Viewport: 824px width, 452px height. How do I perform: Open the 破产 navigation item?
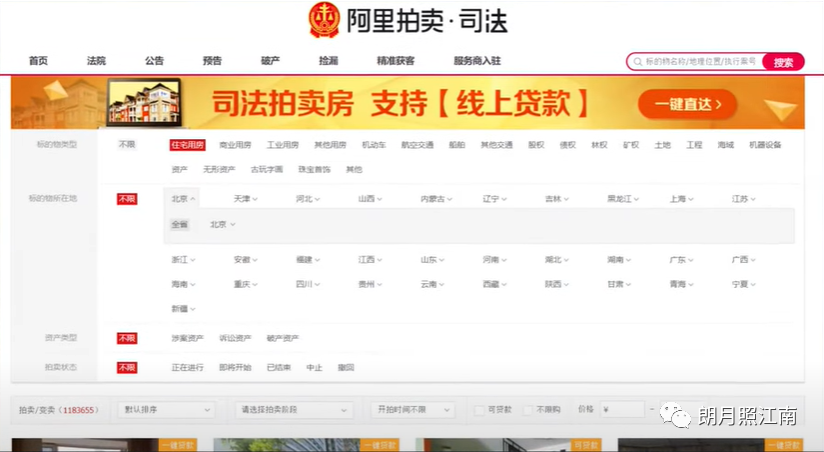(270, 61)
